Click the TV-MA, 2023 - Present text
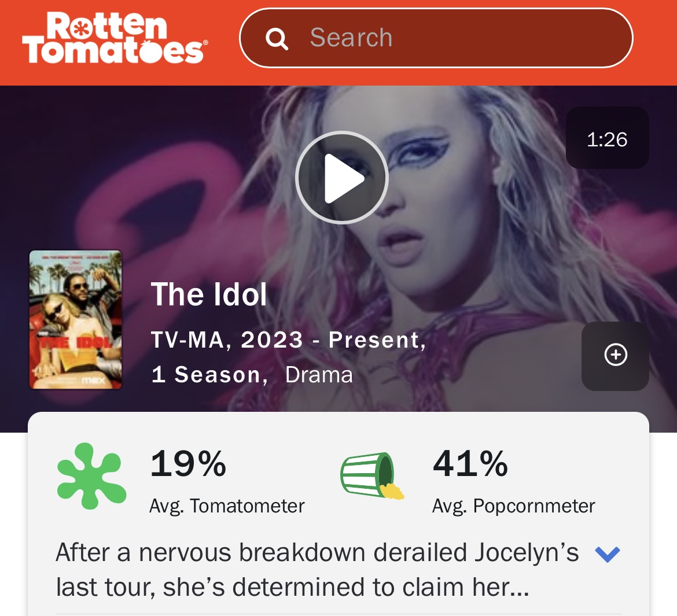 pyautogui.click(x=288, y=340)
